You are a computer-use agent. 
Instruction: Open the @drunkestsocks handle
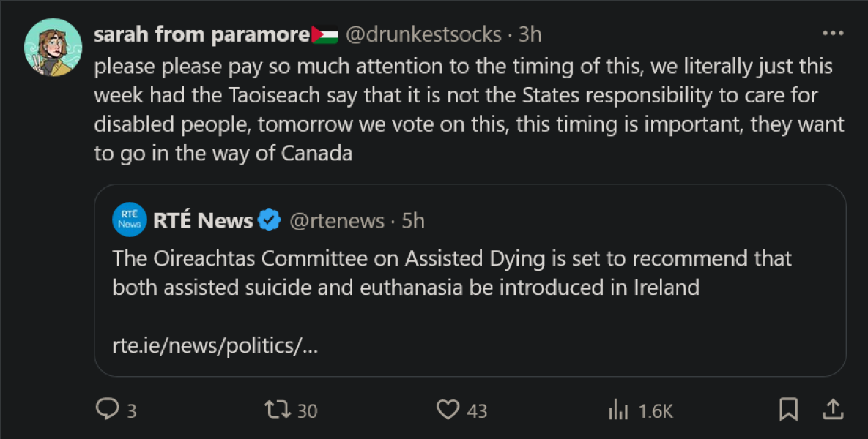pyautogui.click(x=423, y=34)
